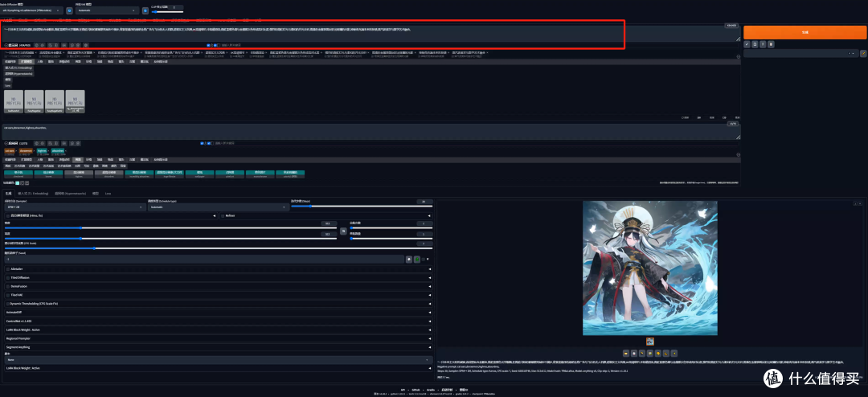The image size is (868, 397).
Task: Open the Github link in footer
Action: tap(415, 389)
